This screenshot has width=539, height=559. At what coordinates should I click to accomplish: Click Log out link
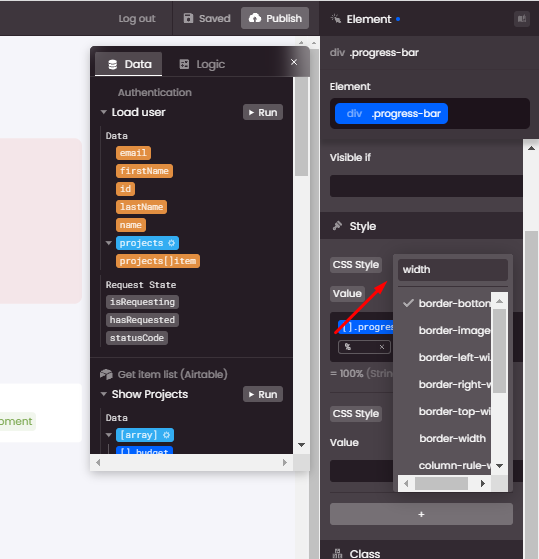coord(137,19)
